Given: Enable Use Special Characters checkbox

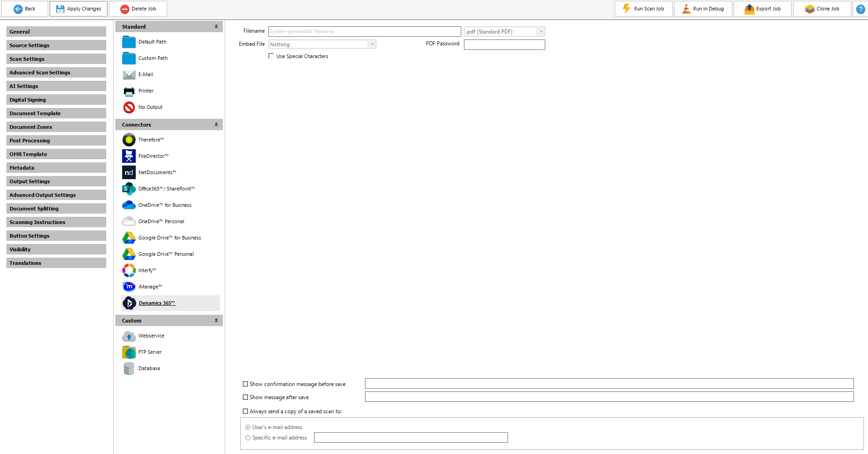Looking at the screenshot, I should coord(271,56).
